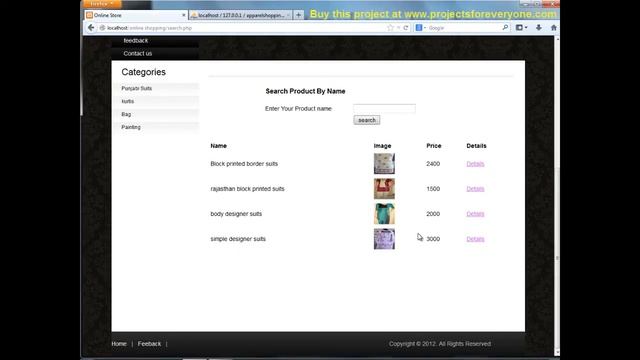Click the Home footer link
Image resolution: width=640 pixels, height=360 pixels.
119,344
